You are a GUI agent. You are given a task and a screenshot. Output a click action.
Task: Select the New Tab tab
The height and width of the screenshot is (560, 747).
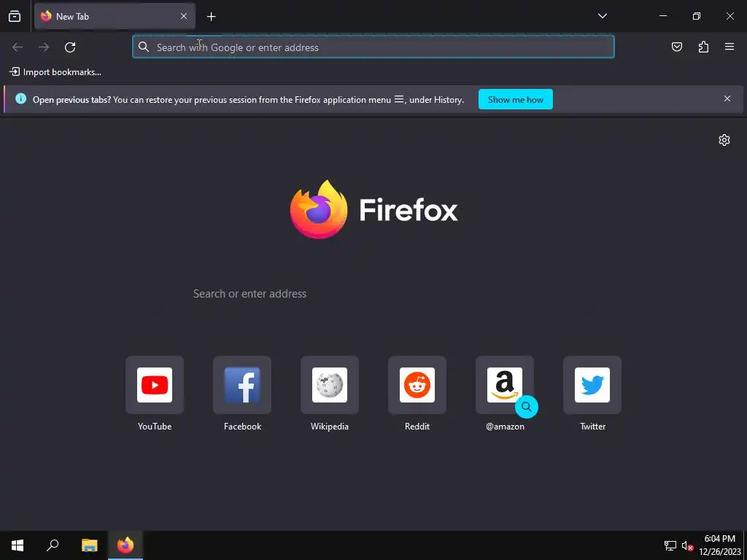[x=115, y=16]
